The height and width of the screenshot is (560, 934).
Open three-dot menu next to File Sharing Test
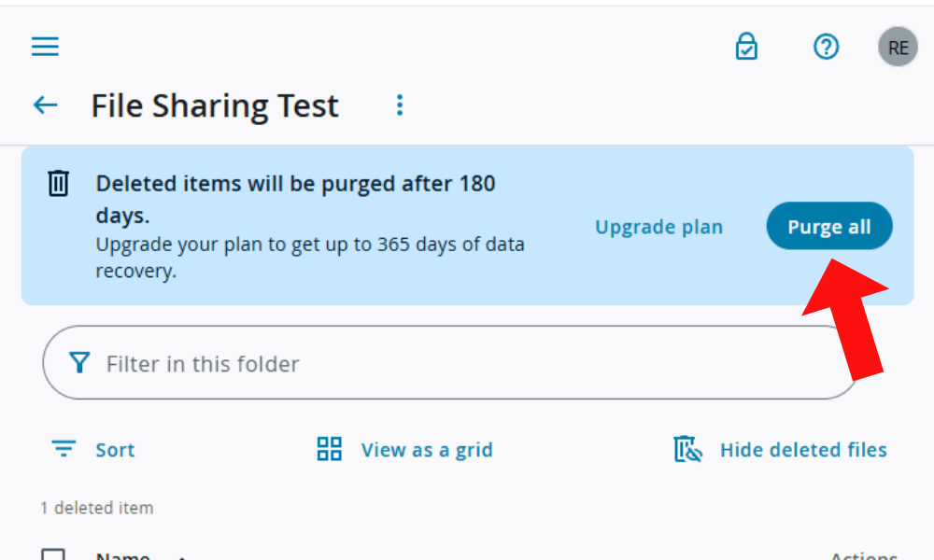click(x=400, y=105)
